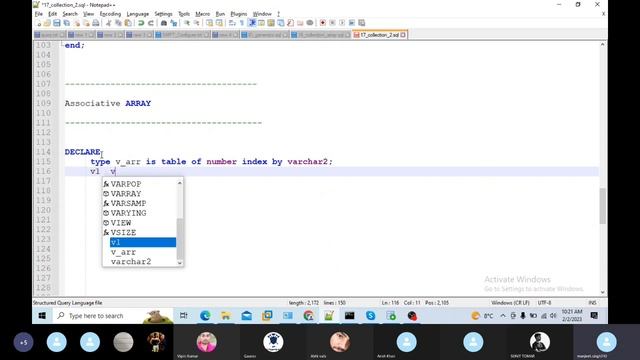Screen dimensions: 640x360
Task: Choose v_arr from the autocomplete list
Action: point(123,252)
